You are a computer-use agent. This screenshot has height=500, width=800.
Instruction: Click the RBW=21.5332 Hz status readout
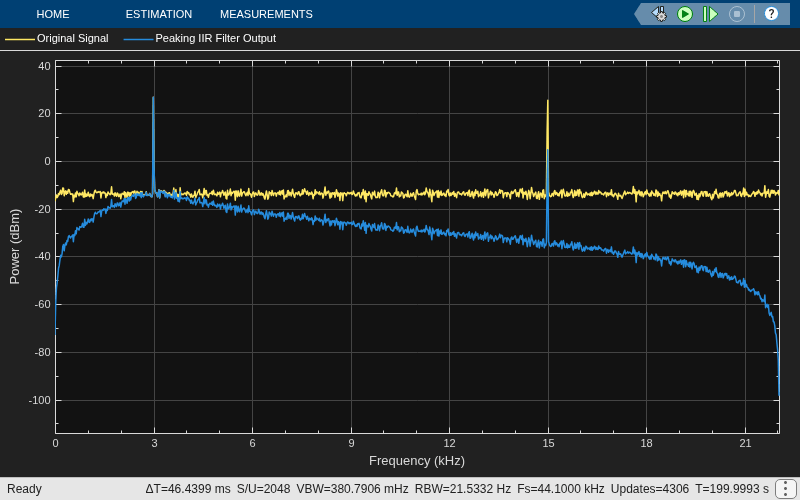pos(463,489)
